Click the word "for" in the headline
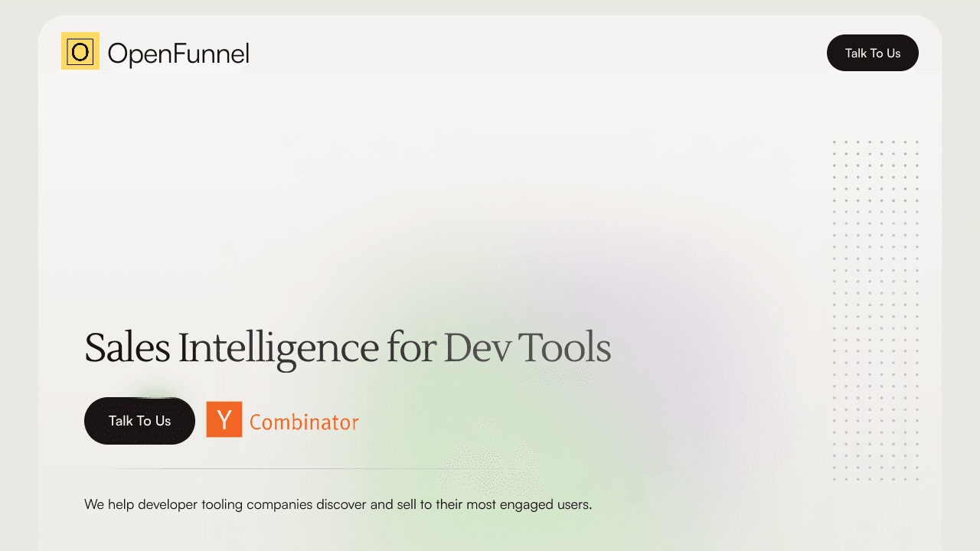This screenshot has width=980, height=551. [x=411, y=347]
